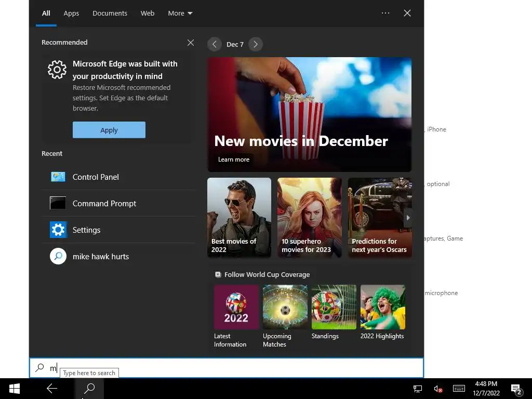Click the magnifier icon in search box

pos(39,367)
